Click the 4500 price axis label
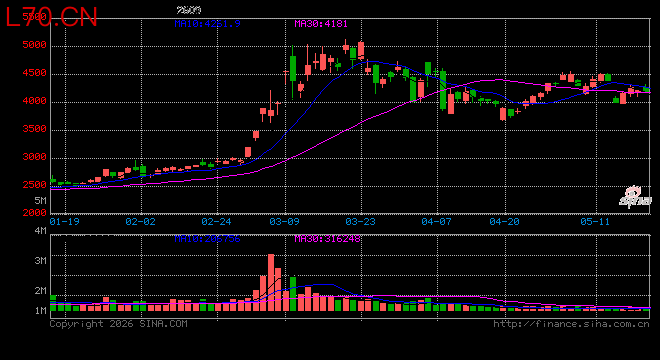This screenshot has width=660, height=360. pos(35,73)
